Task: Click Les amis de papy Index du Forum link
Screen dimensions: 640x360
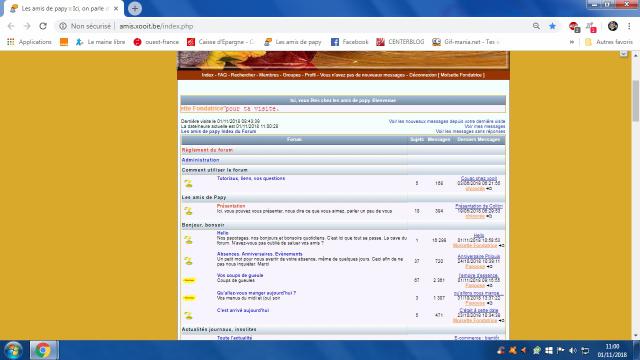Action: click(x=218, y=131)
